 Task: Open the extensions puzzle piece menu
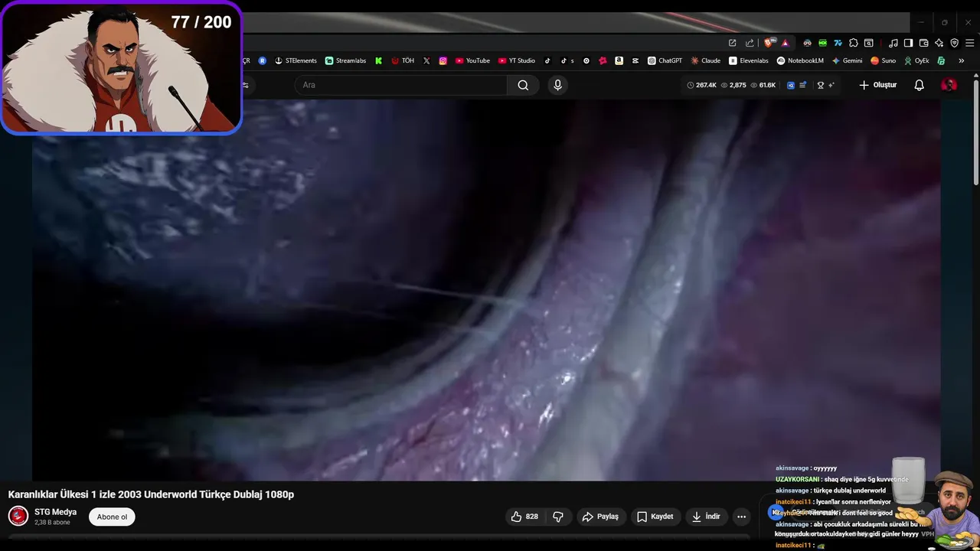[x=853, y=43]
